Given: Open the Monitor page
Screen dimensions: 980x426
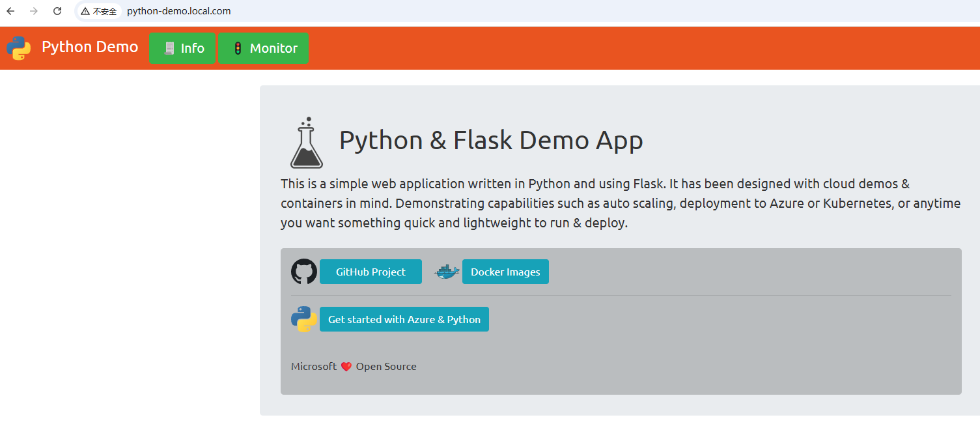Looking at the screenshot, I should (263, 48).
